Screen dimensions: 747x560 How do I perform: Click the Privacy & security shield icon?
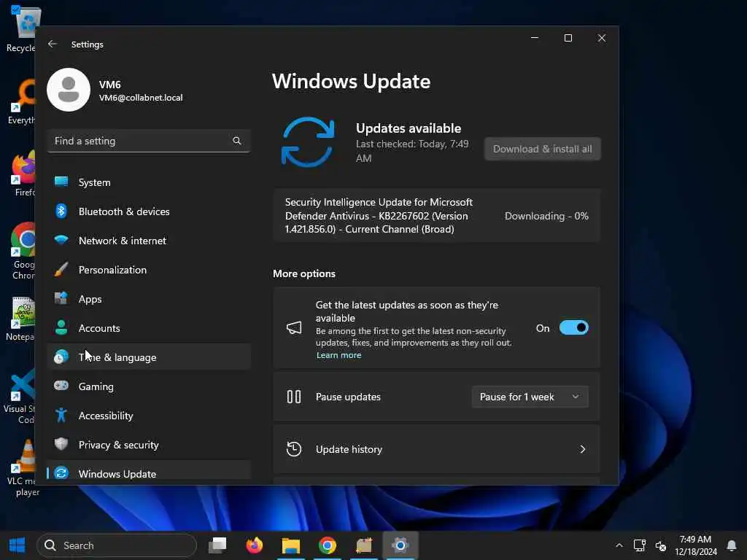[x=61, y=444]
